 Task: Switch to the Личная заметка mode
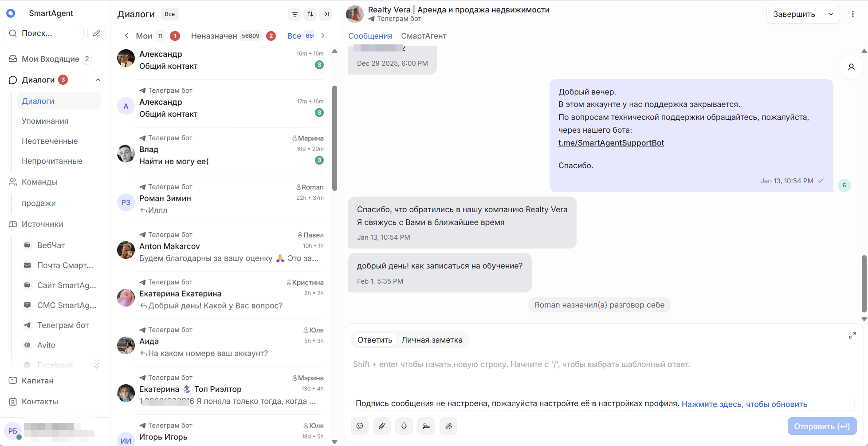tap(432, 339)
